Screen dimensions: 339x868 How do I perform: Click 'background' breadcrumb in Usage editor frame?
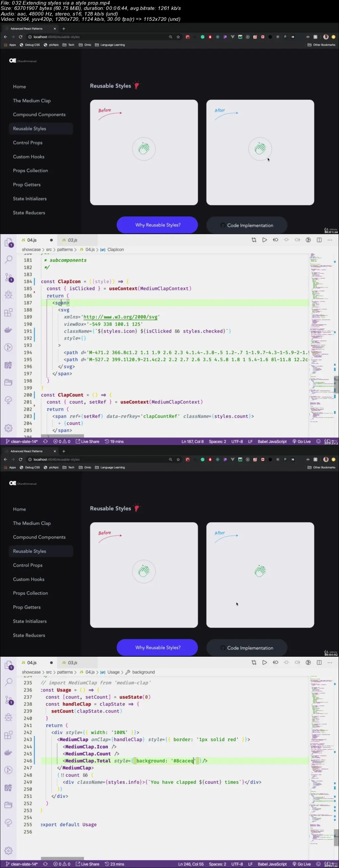click(x=140, y=672)
